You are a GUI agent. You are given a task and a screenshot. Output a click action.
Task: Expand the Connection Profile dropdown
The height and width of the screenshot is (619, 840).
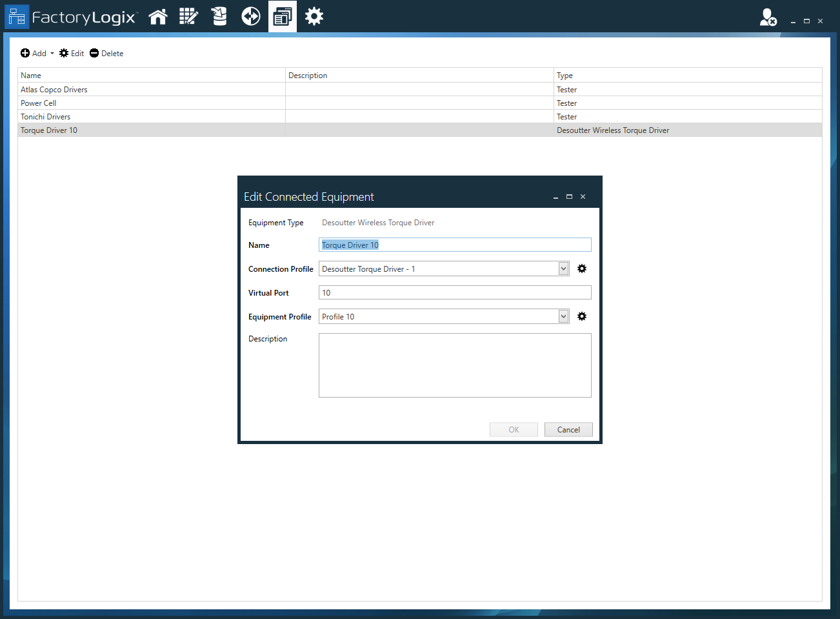point(563,269)
